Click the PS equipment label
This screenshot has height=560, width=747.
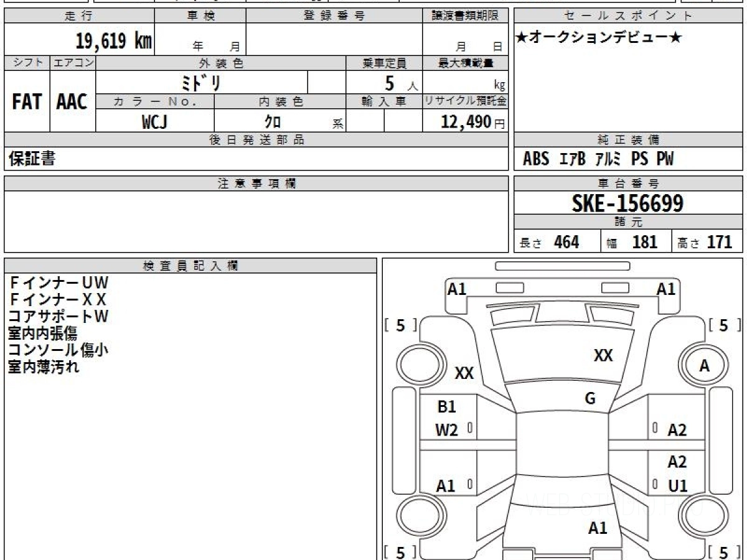click(639, 159)
